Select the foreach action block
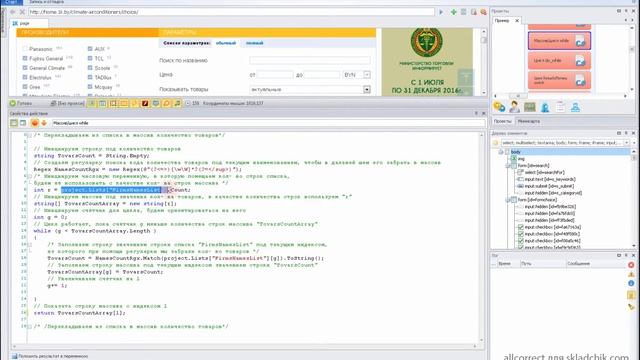The image size is (640, 360). 559,80
